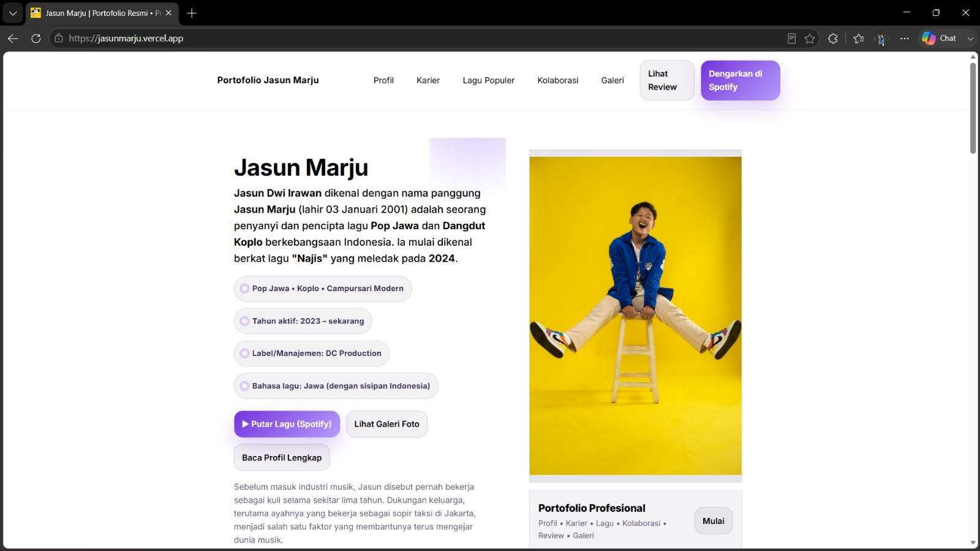The image size is (980, 551).
Task: Click the Jasun Marju yellow photo
Action: click(x=635, y=316)
